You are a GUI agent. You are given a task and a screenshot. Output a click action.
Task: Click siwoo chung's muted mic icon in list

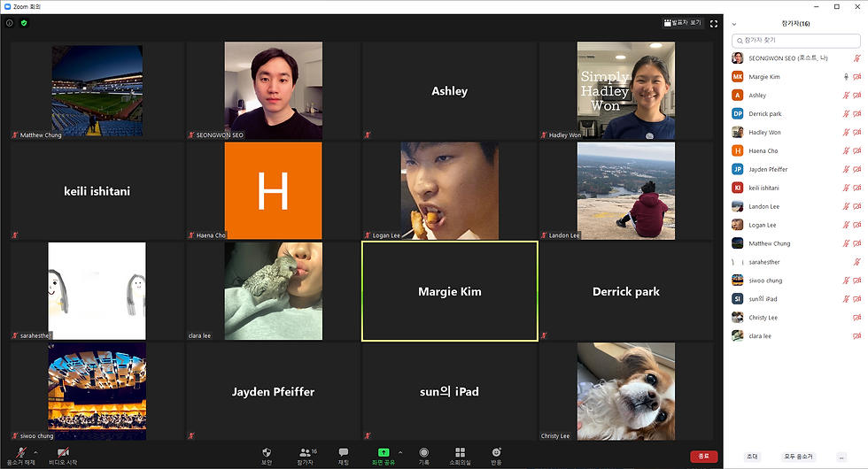pos(846,281)
